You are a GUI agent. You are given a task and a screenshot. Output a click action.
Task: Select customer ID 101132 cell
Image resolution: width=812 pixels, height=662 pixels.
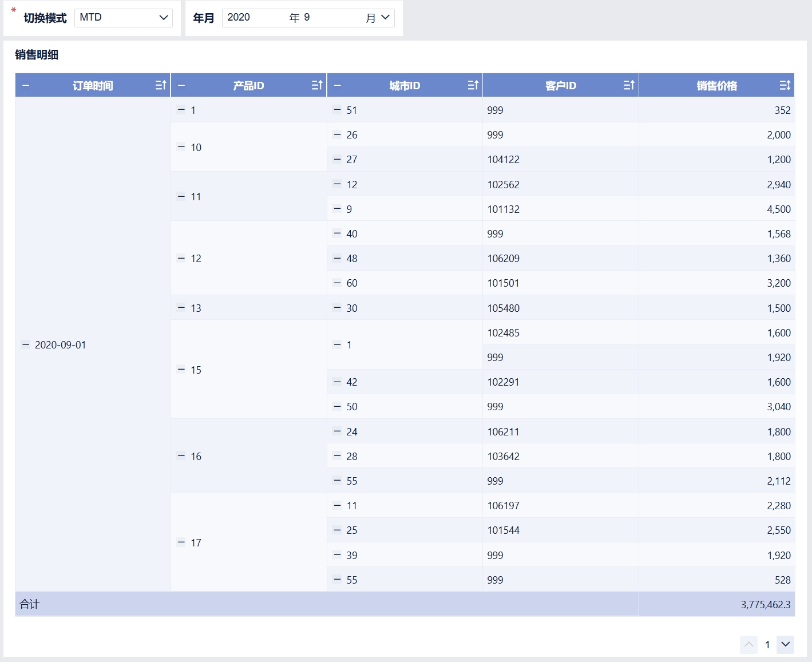(561, 209)
